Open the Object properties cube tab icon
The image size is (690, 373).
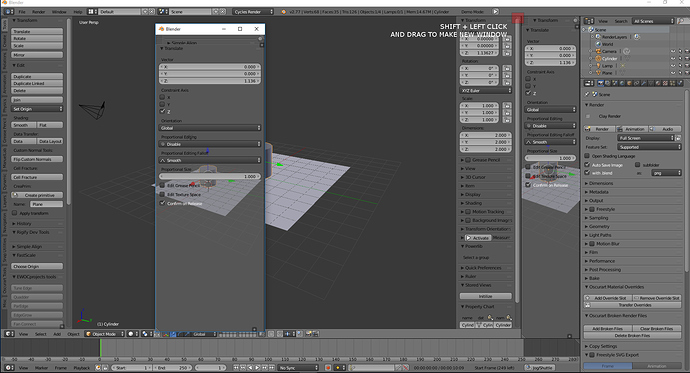click(x=629, y=83)
